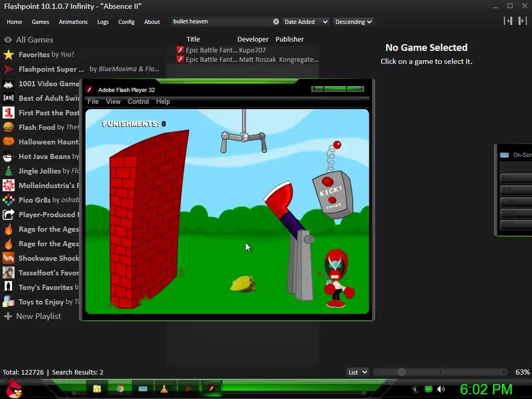Image resolution: width=532 pixels, height=399 pixels.
Task: Clear the search box text
Action: [x=276, y=22]
